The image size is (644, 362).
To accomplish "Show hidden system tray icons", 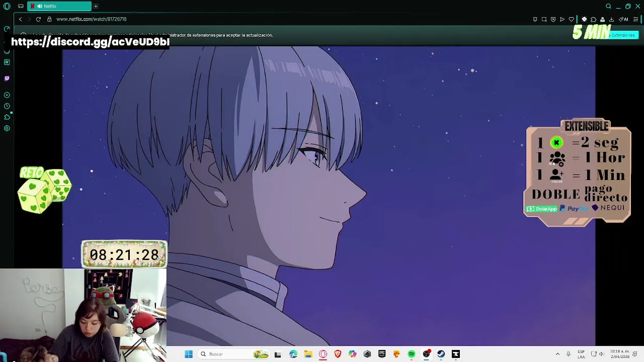I will click(557, 354).
